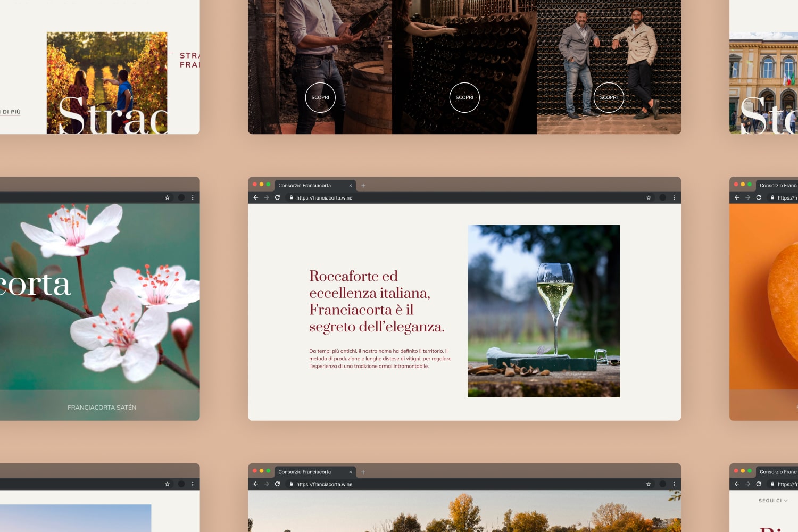Click SCOPRI on the man holding a bottle
Image resolution: width=798 pixels, height=532 pixels.
tap(320, 97)
